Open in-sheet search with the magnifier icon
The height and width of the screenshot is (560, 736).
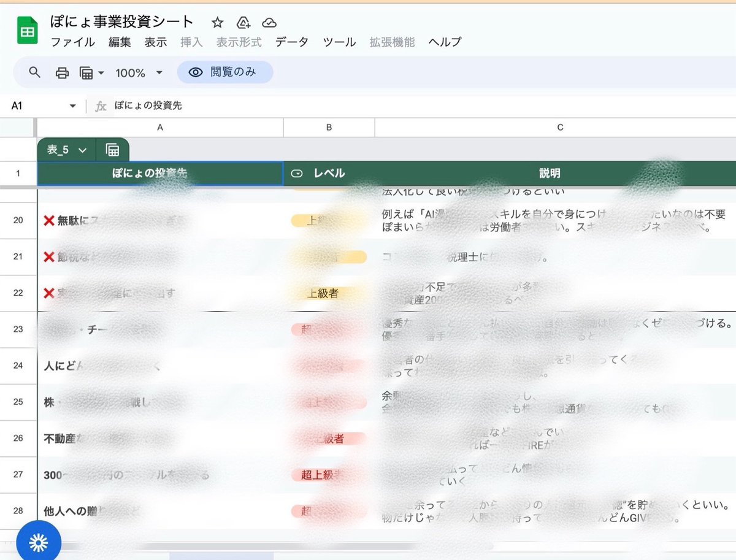(34, 72)
